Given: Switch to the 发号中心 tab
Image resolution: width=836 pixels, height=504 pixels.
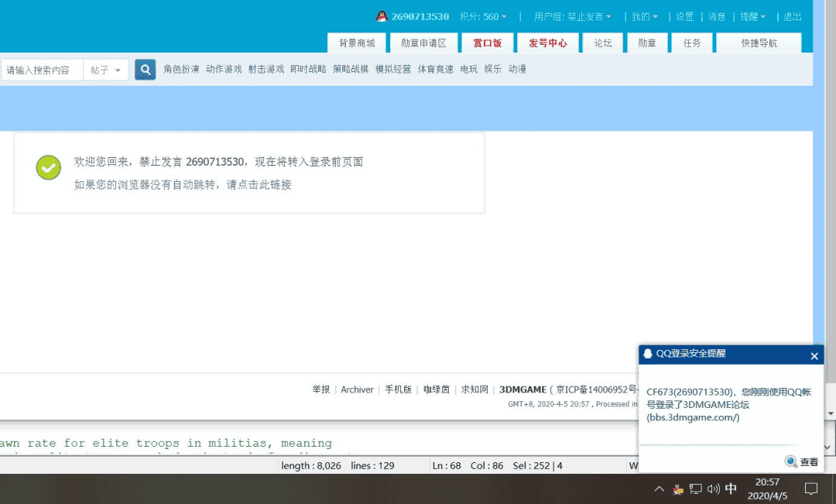Looking at the screenshot, I should 548,43.
